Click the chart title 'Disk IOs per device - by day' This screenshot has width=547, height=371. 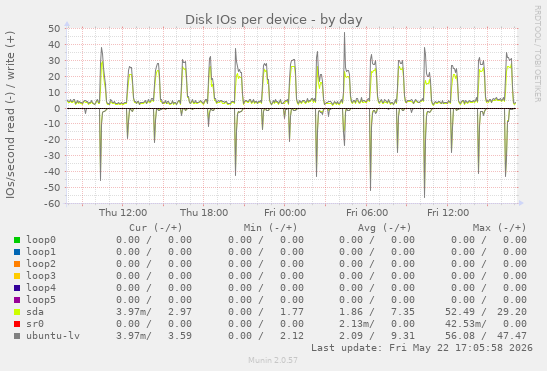274,20
